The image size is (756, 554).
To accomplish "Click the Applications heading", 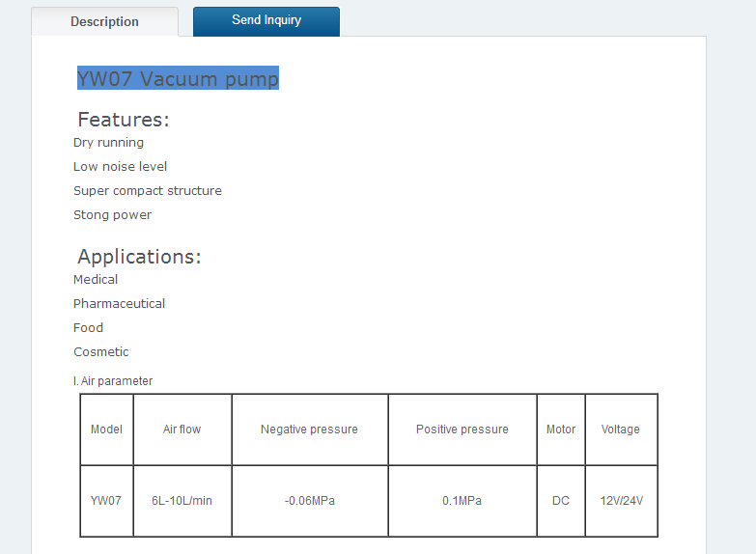I will 139,257.
